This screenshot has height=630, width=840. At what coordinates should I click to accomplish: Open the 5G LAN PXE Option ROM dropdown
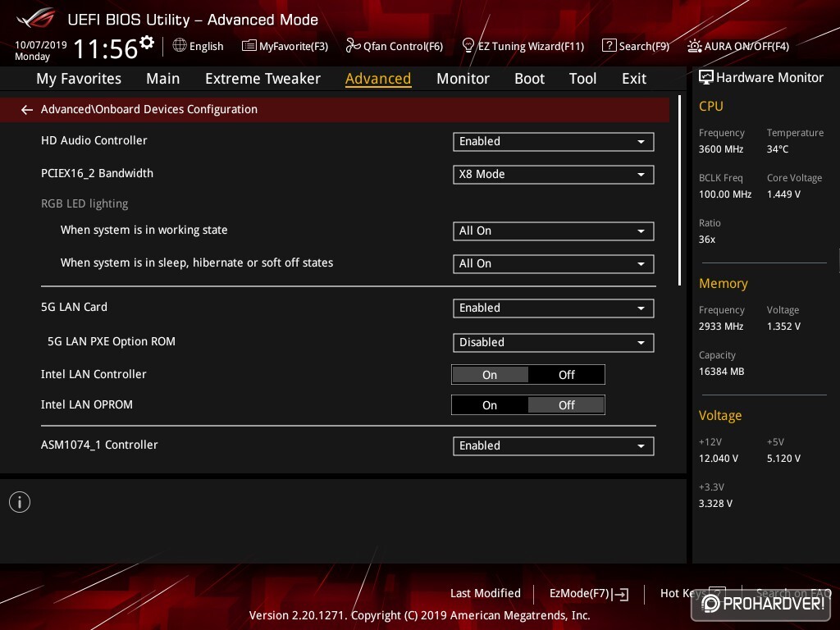pos(554,342)
